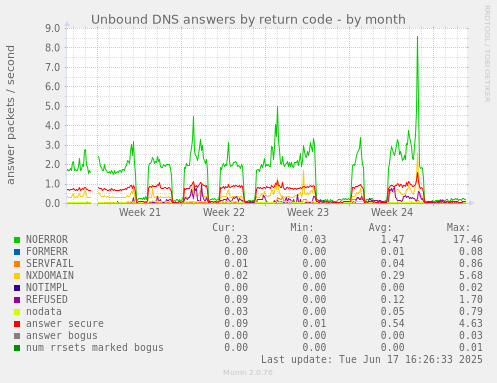Click the NOERROR green legend swatch
Viewport: 497px width, 383px height.
tap(17, 240)
